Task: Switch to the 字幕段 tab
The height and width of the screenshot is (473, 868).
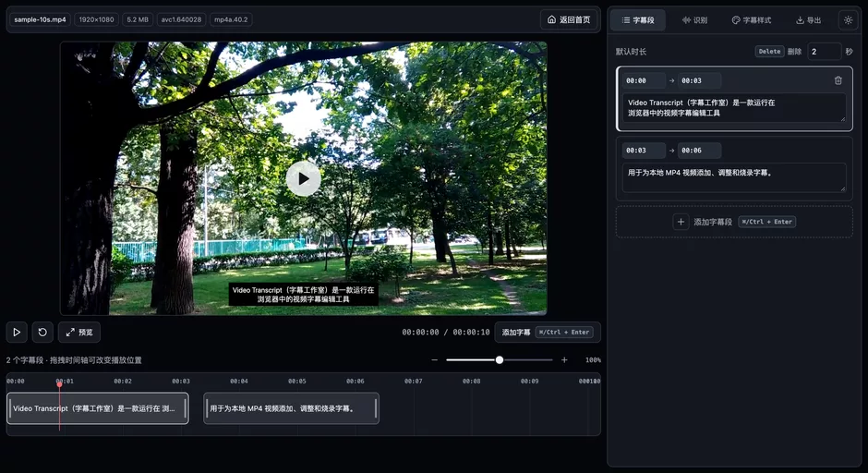Action: coord(638,20)
